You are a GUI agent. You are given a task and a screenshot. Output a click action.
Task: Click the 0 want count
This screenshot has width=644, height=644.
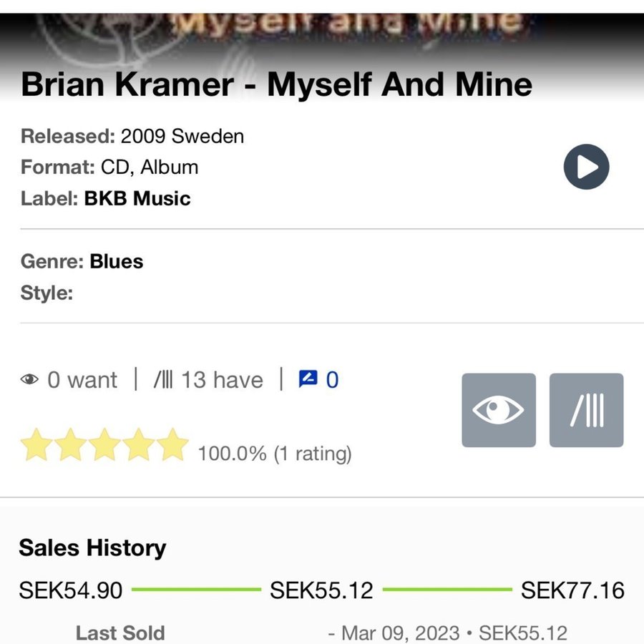82,379
